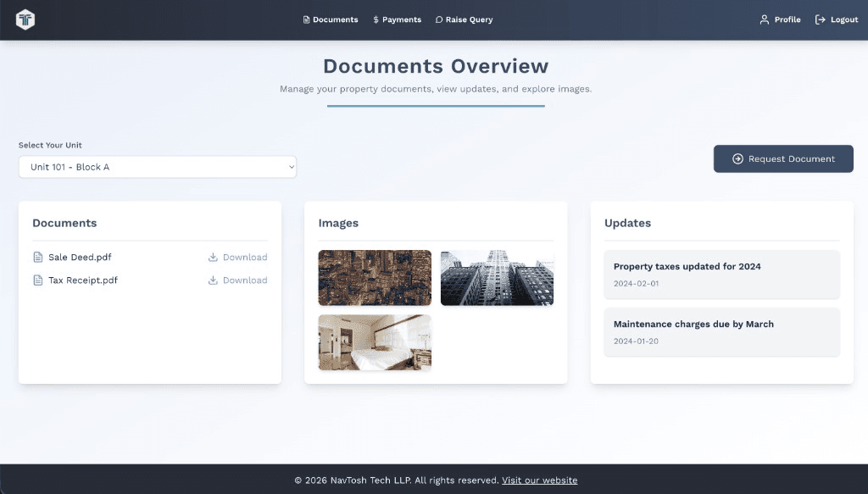
Task: Open Raise Query from the navigation bar
Action: click(464, 19)
